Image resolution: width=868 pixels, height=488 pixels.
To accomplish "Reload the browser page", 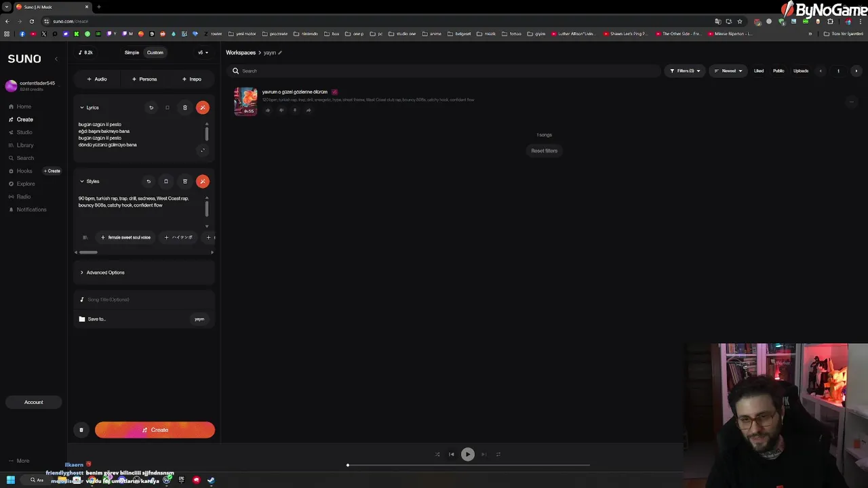I will click(32, 21).
